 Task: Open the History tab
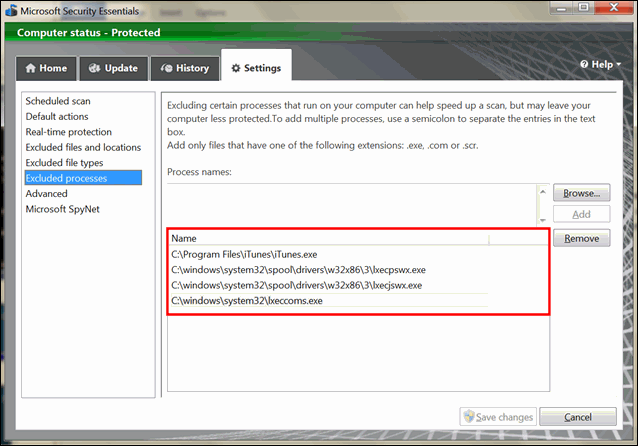[x=185, y=68]
